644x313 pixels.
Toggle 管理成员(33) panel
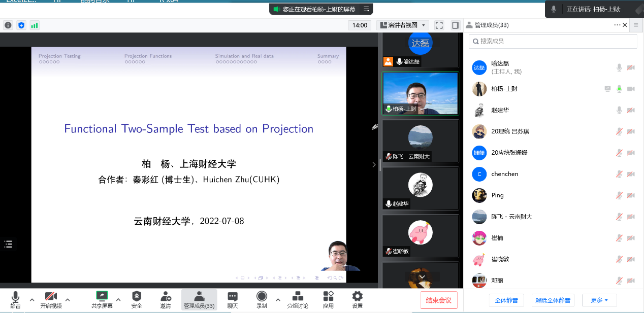tap(199, 300)
